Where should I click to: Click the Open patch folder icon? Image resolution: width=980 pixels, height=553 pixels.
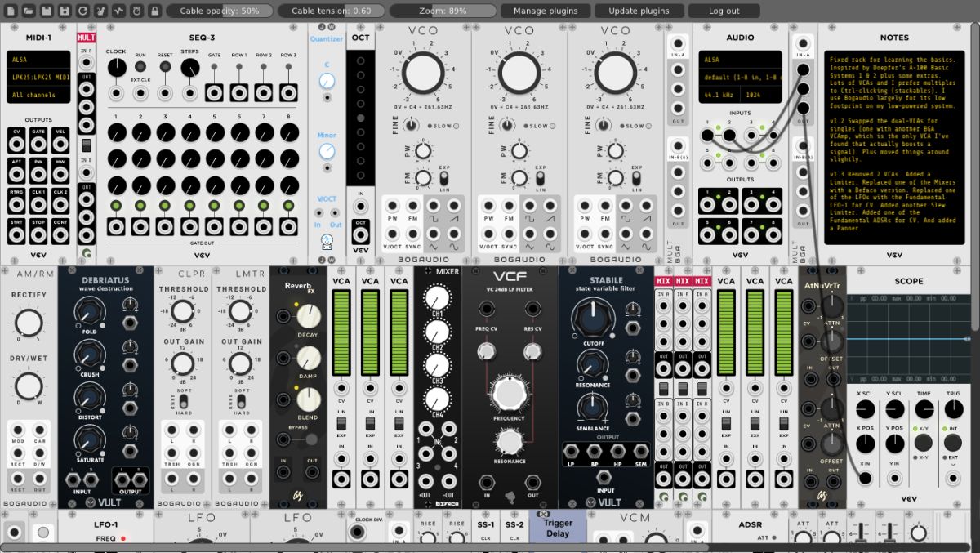coord(29,11)
